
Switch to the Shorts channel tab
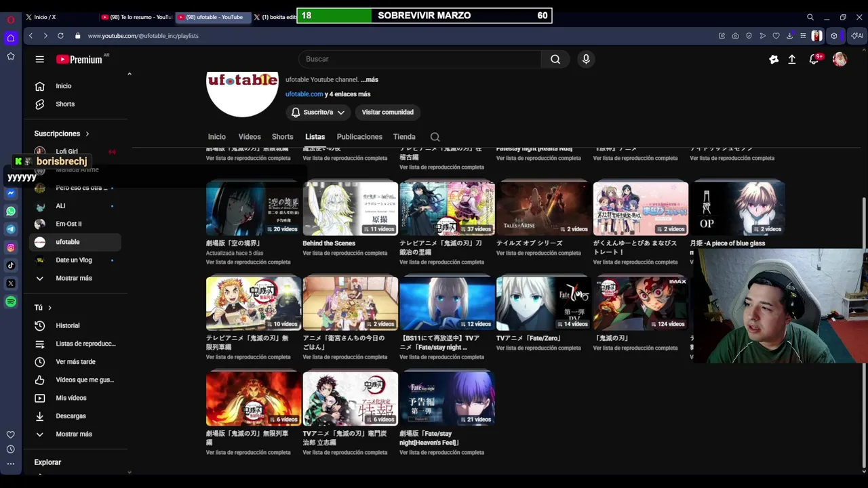pos(283,137)
